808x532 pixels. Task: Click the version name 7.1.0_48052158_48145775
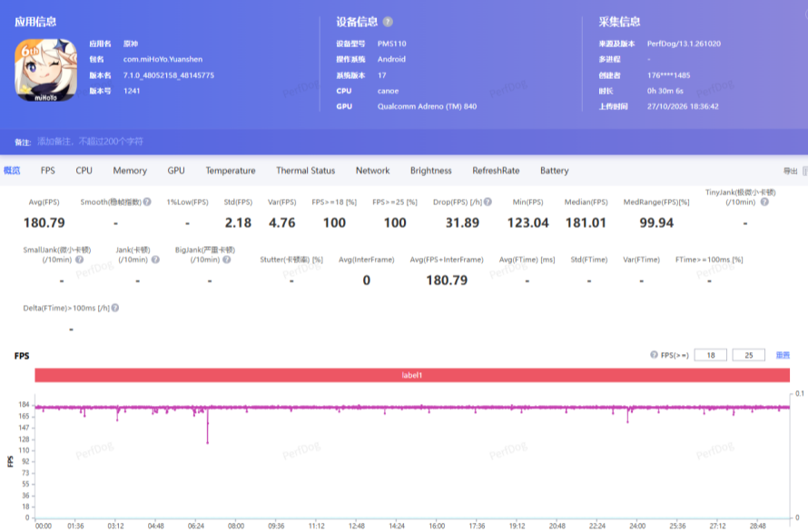169,75
